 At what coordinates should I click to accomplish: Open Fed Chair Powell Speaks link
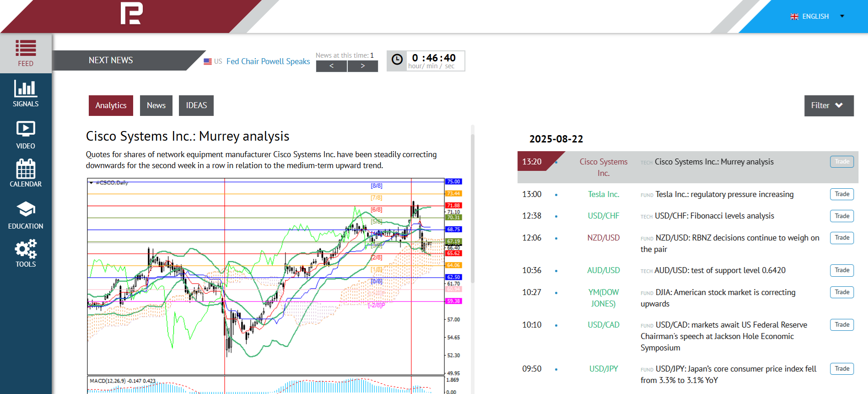point(268,61)
